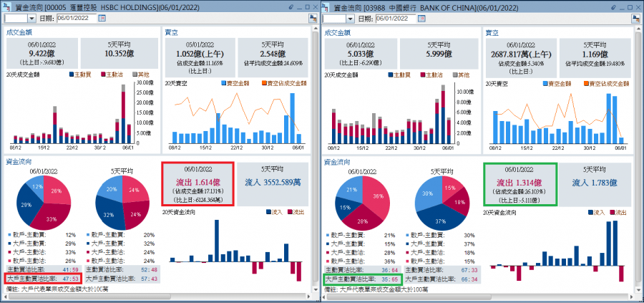644x303 pixels.
Task: Click the HSBC window's vertical scrollbar
Action: click(x=315, y=158)
